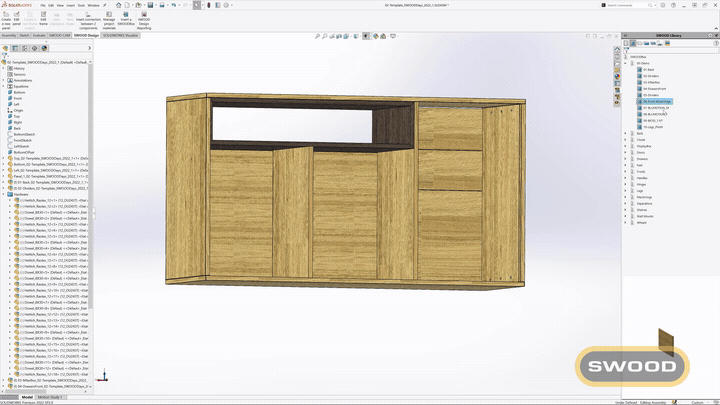Open SWOOD Design Reporting
720x405 pixels.
click(144, 21)
